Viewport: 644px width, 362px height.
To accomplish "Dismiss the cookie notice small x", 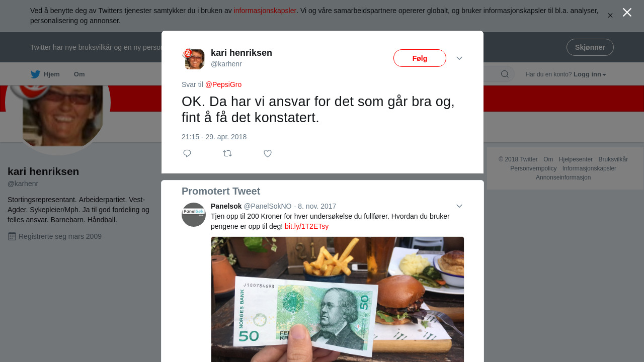I will click(610, 16).
